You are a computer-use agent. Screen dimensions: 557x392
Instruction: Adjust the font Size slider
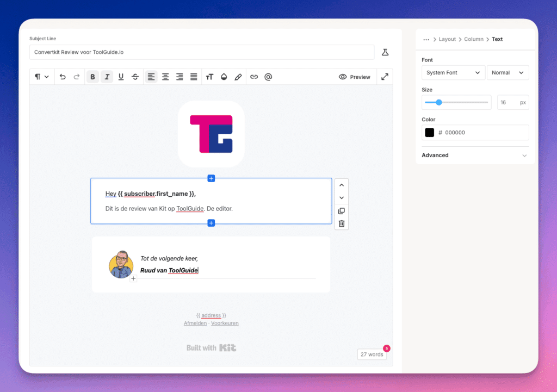tap(439, 102)
